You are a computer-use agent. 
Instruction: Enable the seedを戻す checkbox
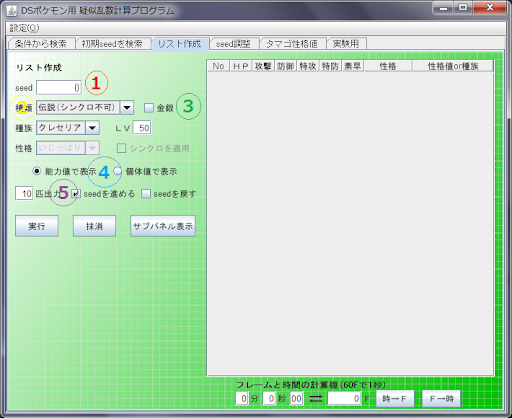pos(146,194)
